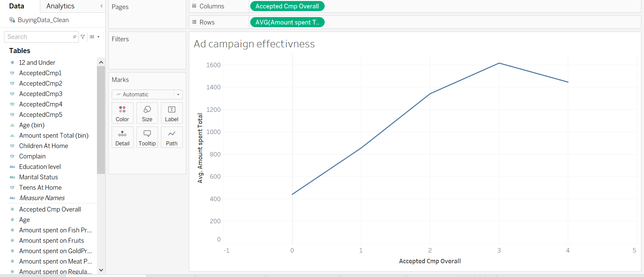Select the AcceptedCmp2 field
The width and height of the screenshot is (644, 277).
point(41,84)
